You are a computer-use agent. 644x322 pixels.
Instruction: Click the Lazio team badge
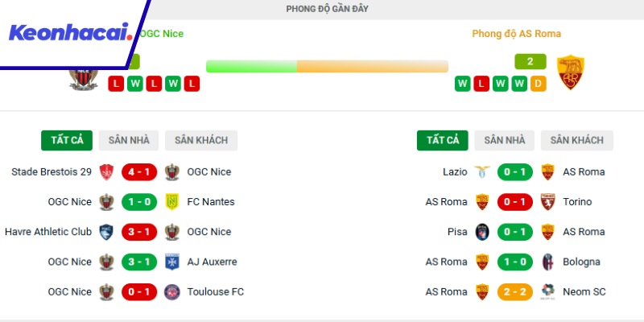pos(482,171)
